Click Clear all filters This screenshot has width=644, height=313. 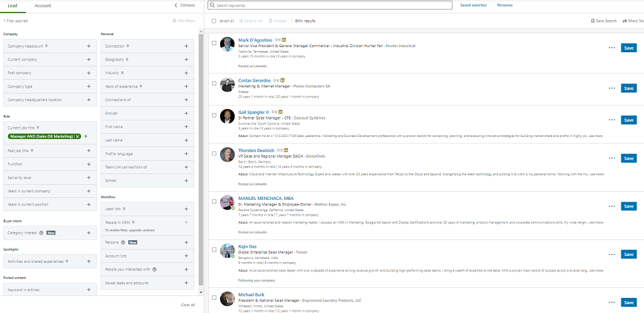pos(188,305)
